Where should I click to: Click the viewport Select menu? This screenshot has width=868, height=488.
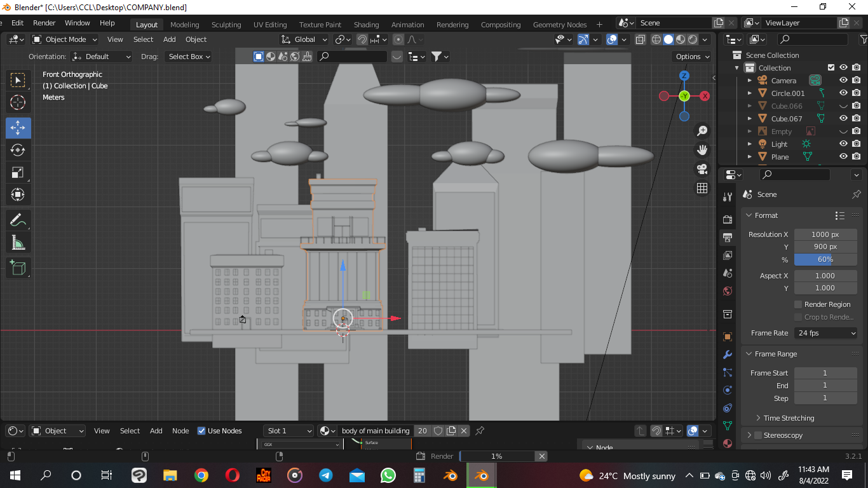[143, 39]
